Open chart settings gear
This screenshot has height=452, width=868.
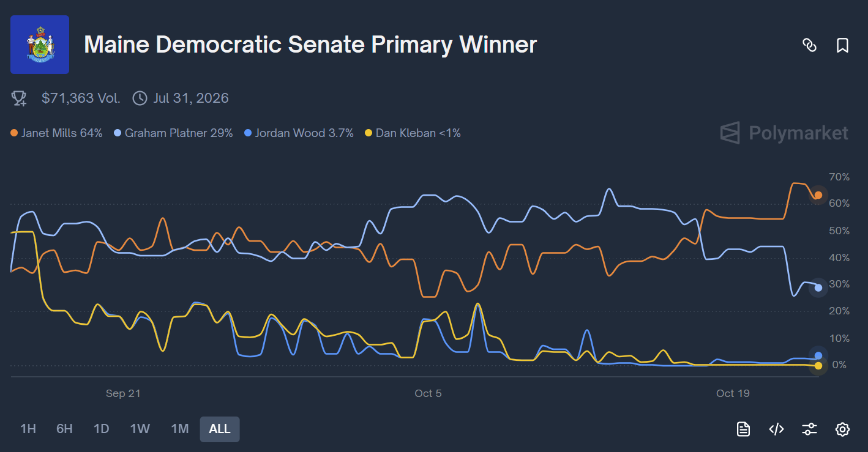pos(842,429)
